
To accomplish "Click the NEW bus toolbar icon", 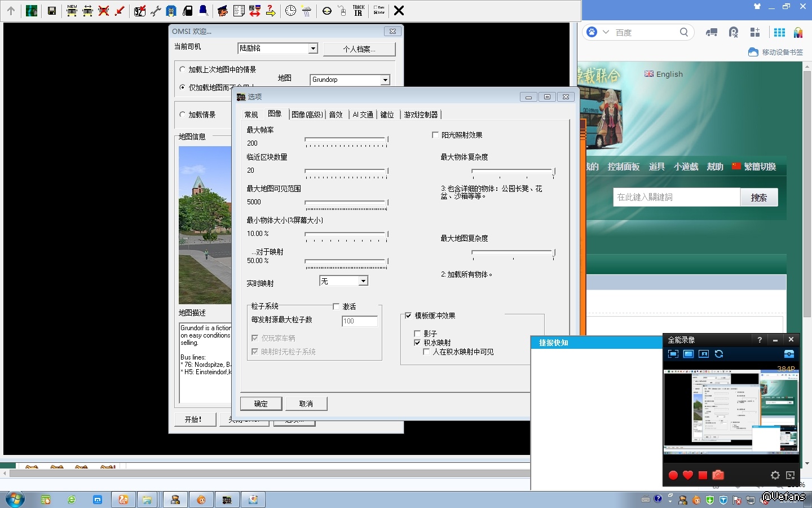I will click(x=72, y=11).
